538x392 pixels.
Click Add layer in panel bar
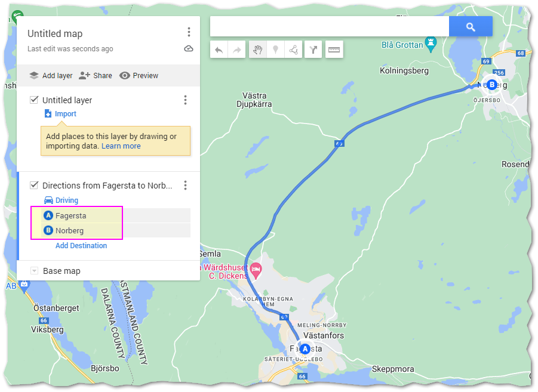tap(51, 75)
